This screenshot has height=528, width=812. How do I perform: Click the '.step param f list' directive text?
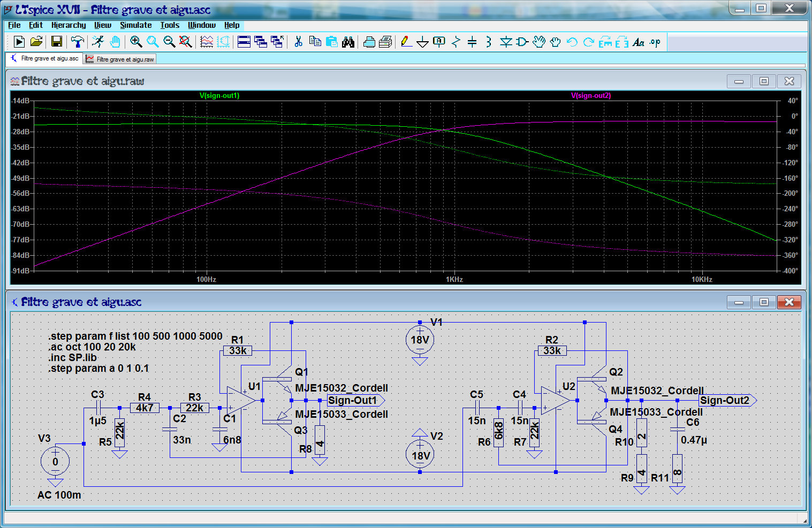[x=135, y=336]
